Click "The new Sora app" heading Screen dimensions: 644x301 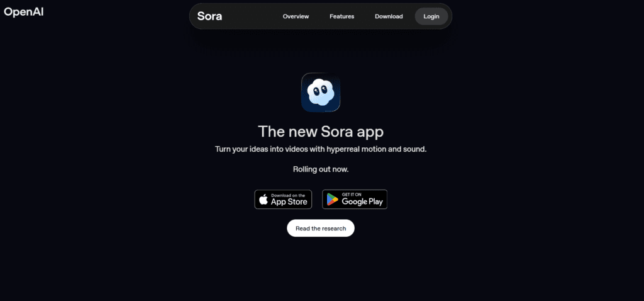321,132
